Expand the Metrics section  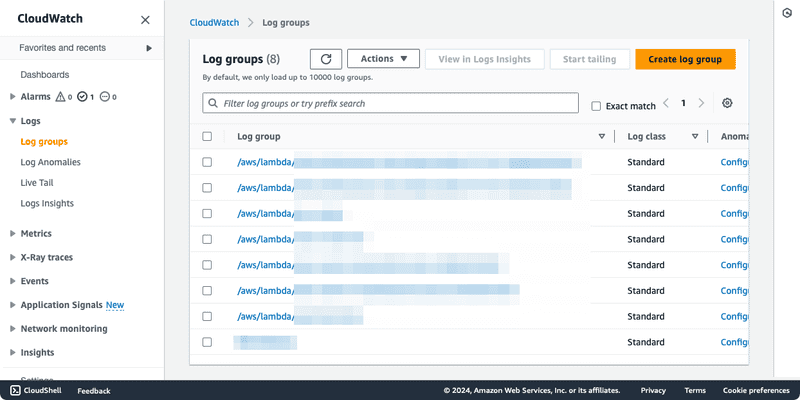(x=13, y=233)
